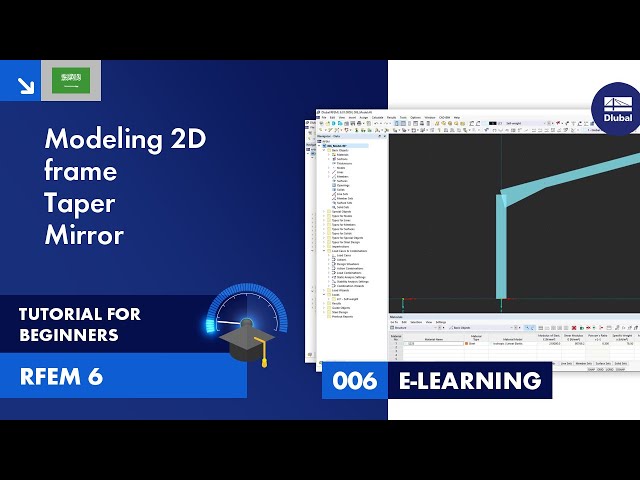Close the Navigator - Data panel

(385, 136)
